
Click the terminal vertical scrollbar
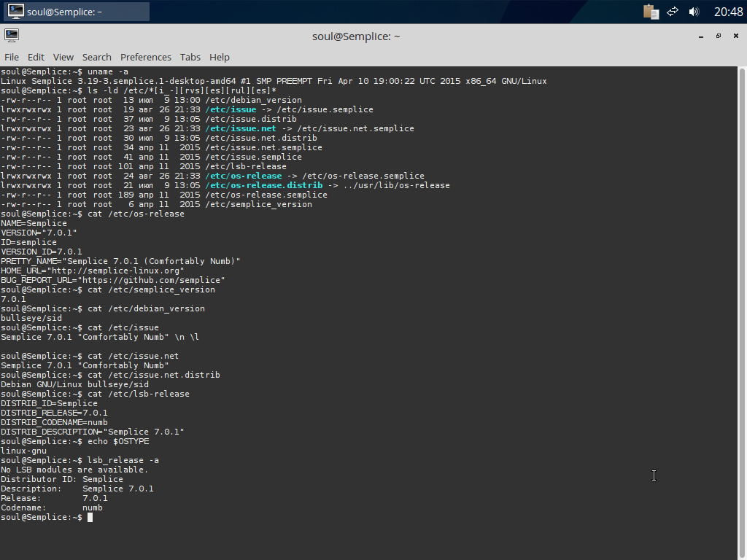[x=742, y=313]
